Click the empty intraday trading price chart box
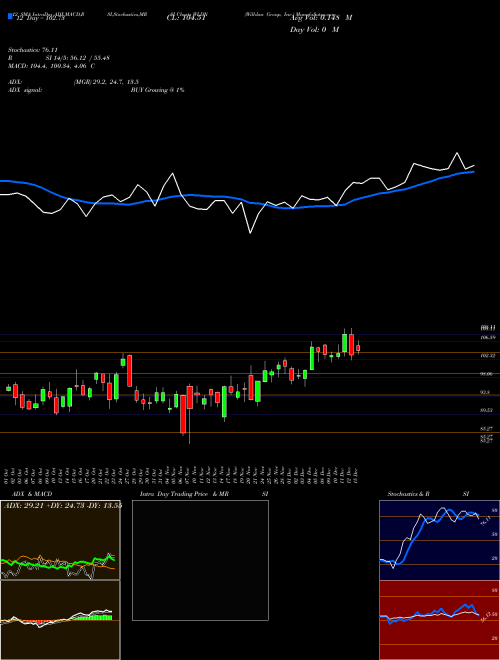The height and width of the screenshot is (660, 500). pos(200,560)
